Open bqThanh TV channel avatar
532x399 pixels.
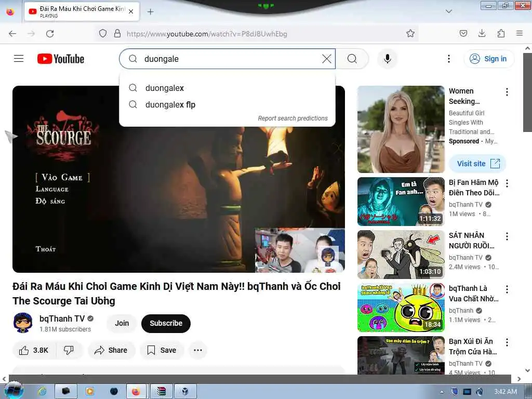(x=23, y=323)
